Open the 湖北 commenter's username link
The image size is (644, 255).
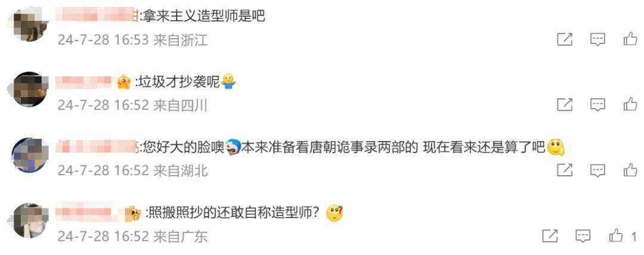coord(97,147)
